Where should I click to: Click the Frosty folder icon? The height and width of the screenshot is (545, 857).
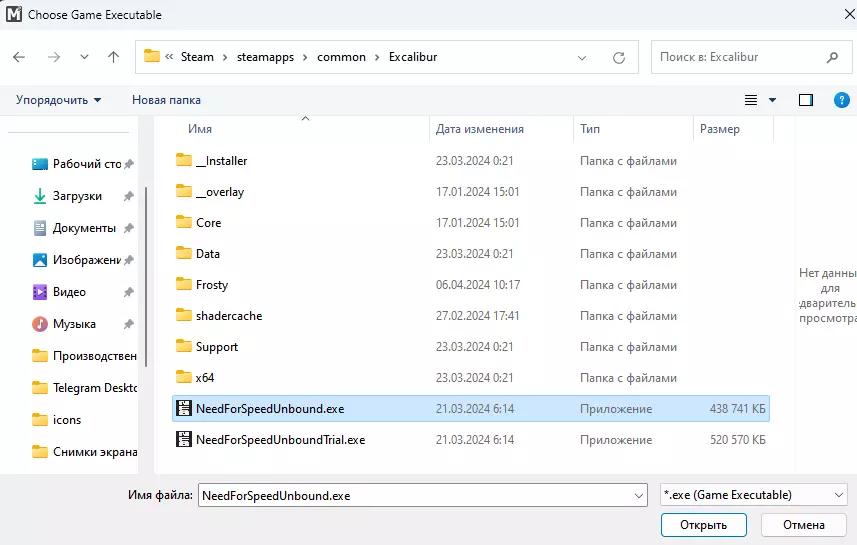184,284
